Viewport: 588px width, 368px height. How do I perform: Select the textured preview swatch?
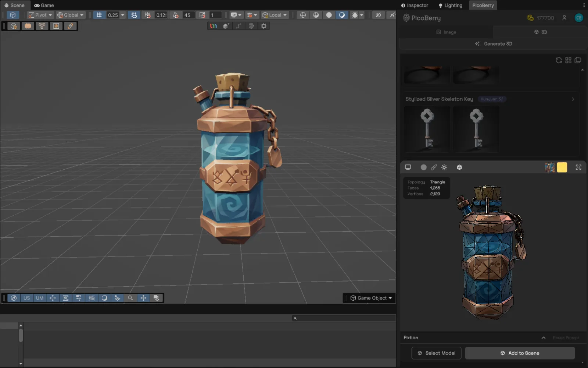[550, 167]
